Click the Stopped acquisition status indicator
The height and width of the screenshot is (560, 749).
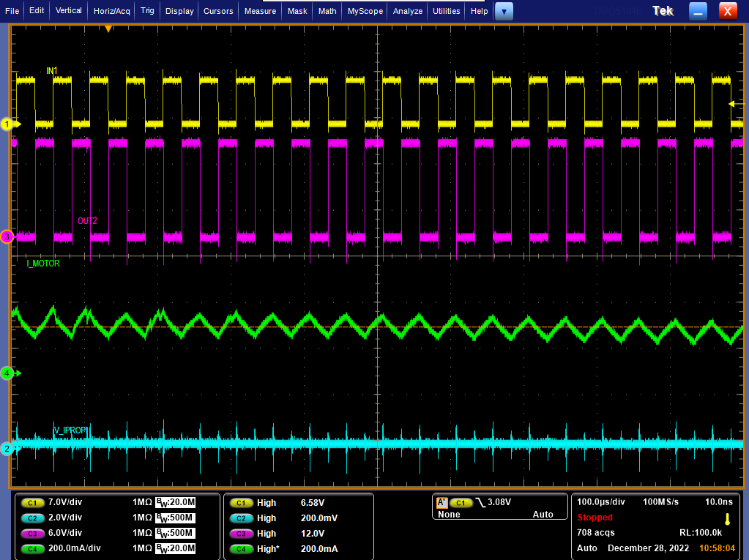tap(595, 517)
